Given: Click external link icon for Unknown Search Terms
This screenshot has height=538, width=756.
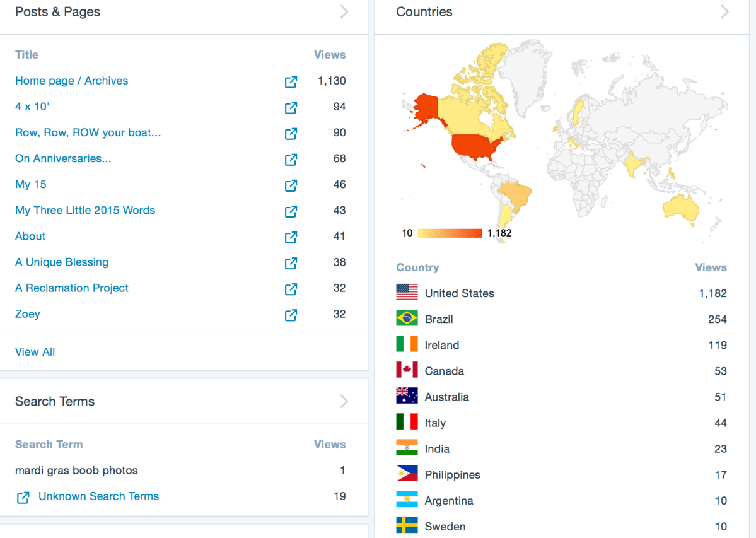Looking at the screenshot, I should 23,497.
